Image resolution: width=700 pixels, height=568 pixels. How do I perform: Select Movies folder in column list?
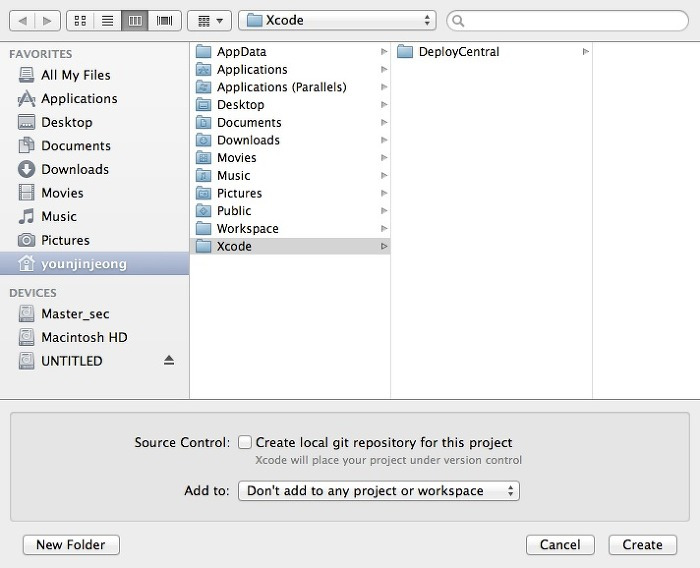290,158
